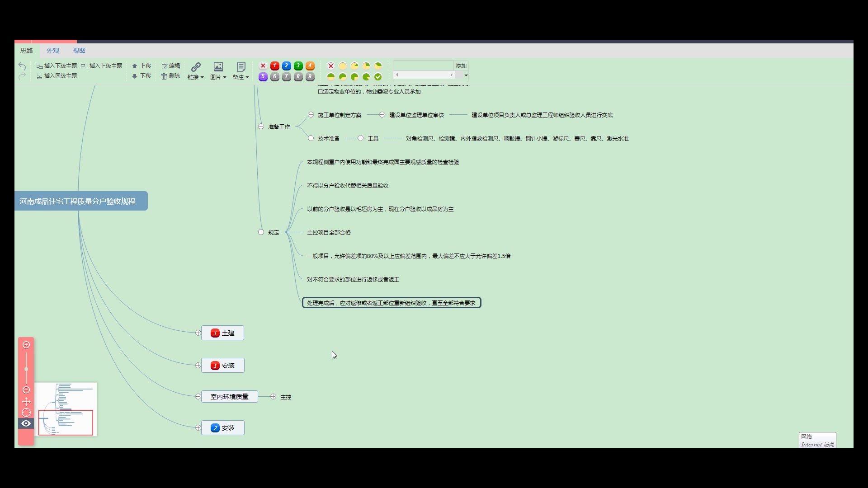
Task: Click the priority 3 green marker icon
Action: pos(298,66)
